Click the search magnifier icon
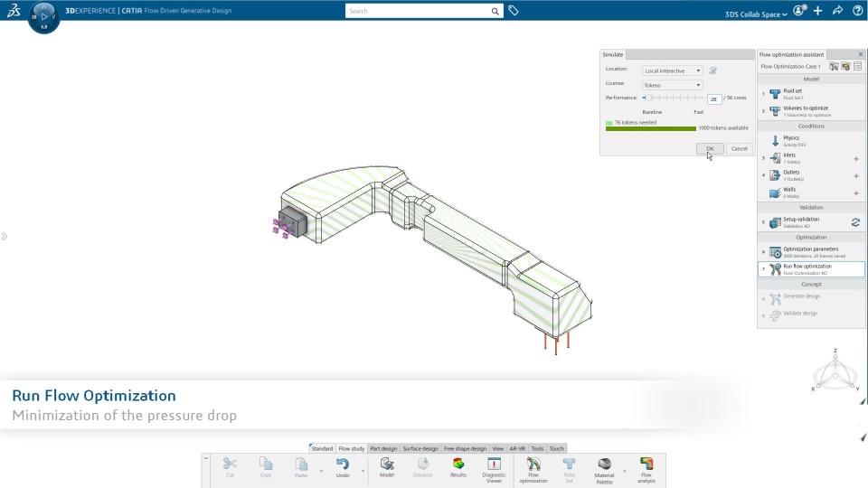This screenshot has height=488, width=868. pyautogui.click(x=495, y=11)
